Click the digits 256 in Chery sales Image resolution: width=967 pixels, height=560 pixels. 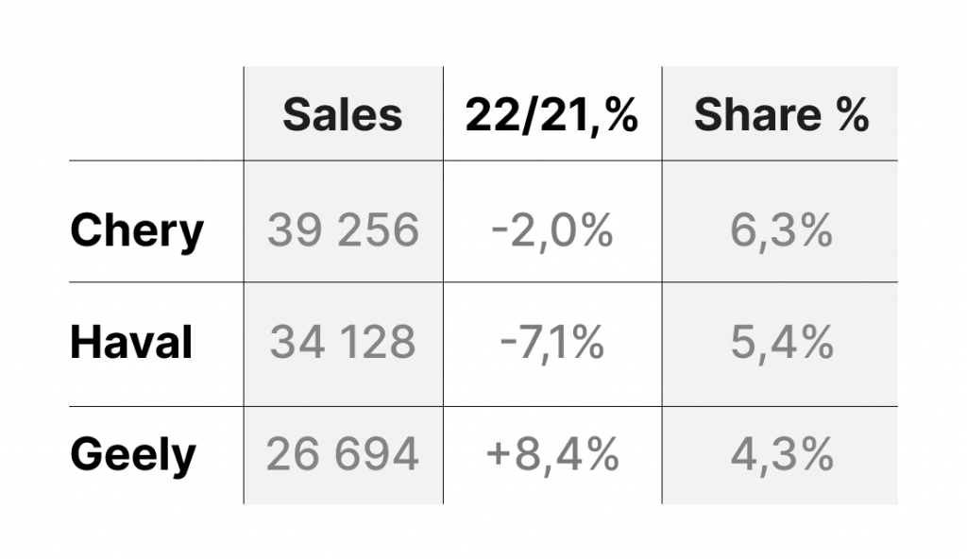click(x=379, y=230)
